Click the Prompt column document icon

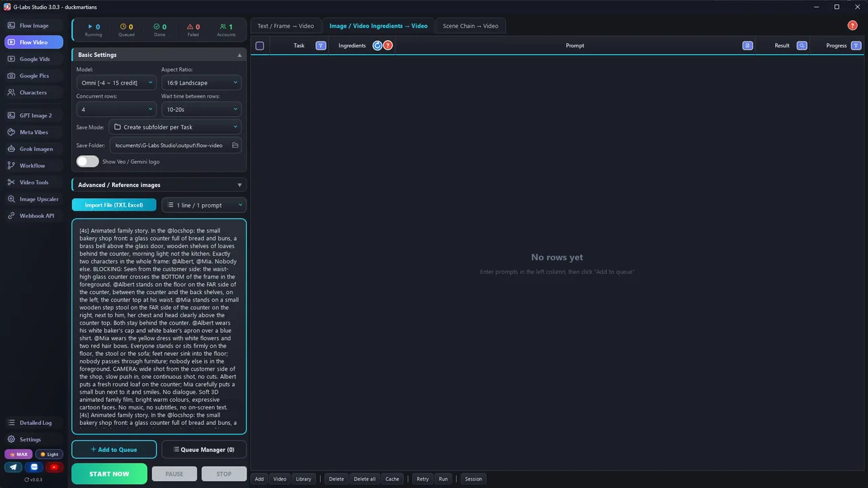pos(747,45)
